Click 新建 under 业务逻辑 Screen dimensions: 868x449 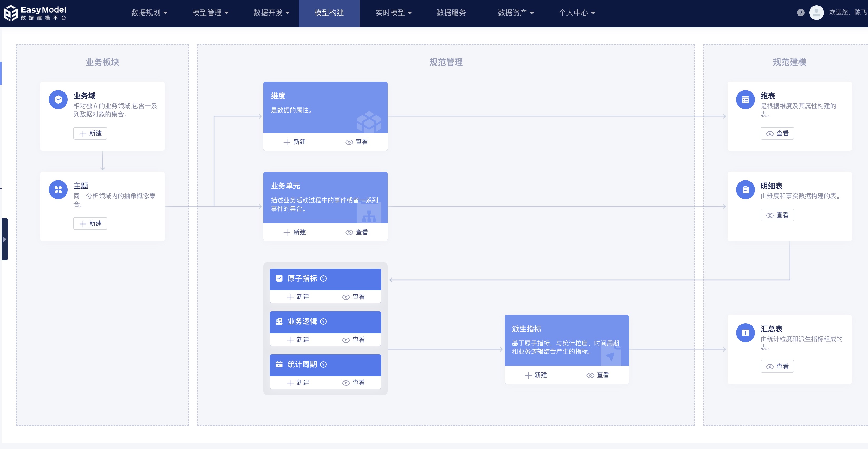298,340
